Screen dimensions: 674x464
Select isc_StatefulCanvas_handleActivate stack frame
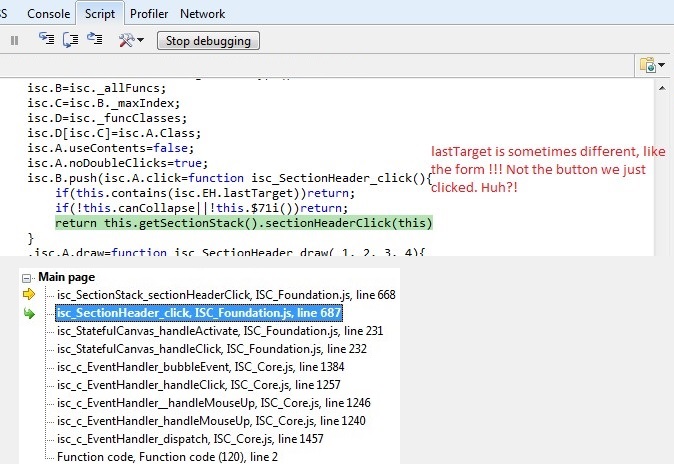[212, 331]
